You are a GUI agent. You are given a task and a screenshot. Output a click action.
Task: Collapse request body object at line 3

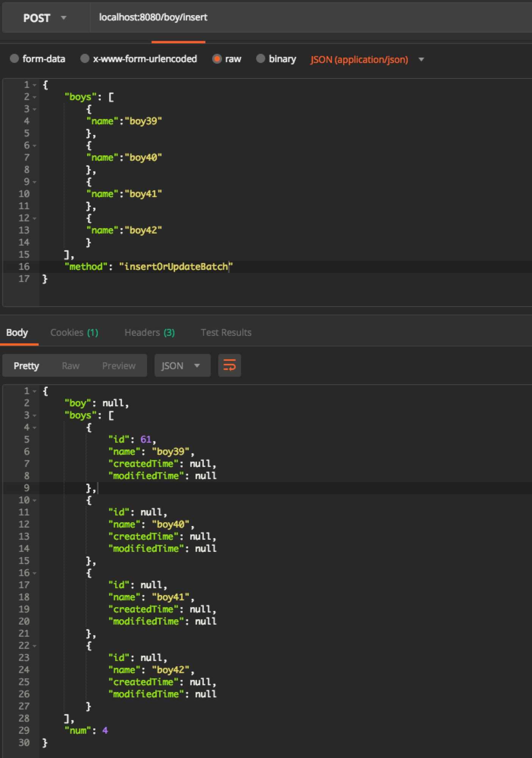tap(34, 109)
